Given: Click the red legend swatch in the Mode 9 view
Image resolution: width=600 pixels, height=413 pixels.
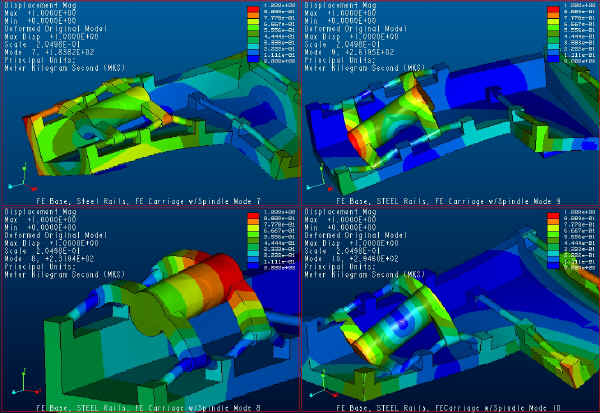Looking at the screenshot, I should point(553,9).
